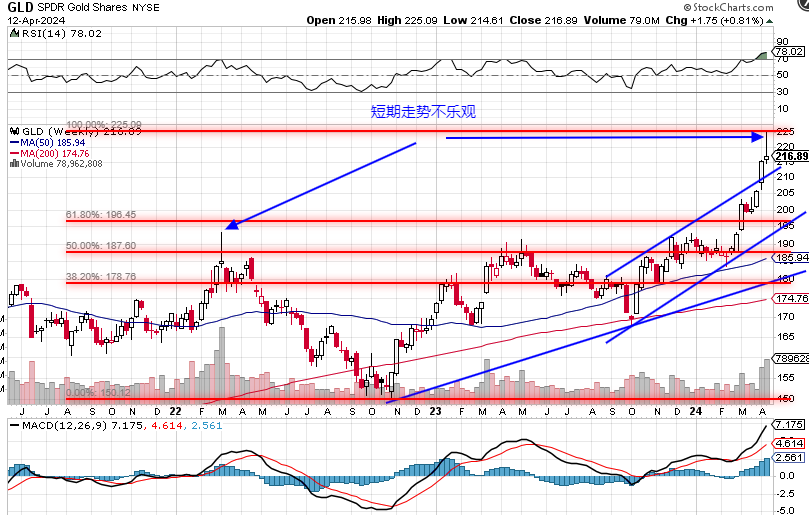This screenshot has height=515, width=809.
Task: Click the volume bars icon in legend
Action: click(14, 164)
